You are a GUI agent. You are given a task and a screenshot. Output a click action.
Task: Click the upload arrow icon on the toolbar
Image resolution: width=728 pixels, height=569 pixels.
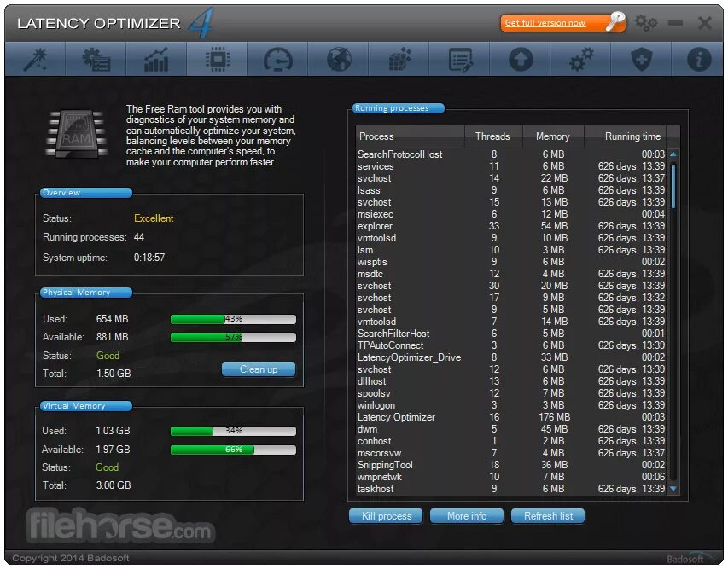[x=519, y=59]
